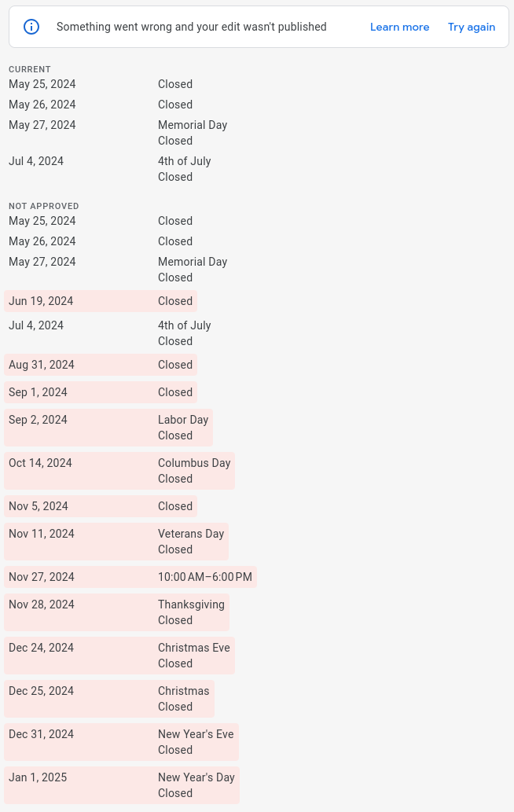Select the New Year's Day Jan 1, 2025 row
Screen dimensions: 514x812
coord(122,785)
